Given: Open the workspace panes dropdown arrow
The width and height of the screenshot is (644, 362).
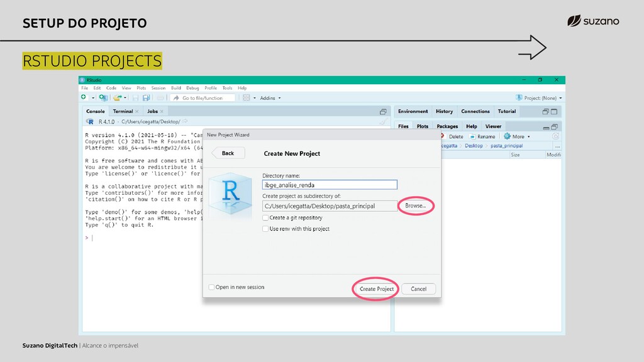Looking at the screenshot, I should (x=255, y=98).
